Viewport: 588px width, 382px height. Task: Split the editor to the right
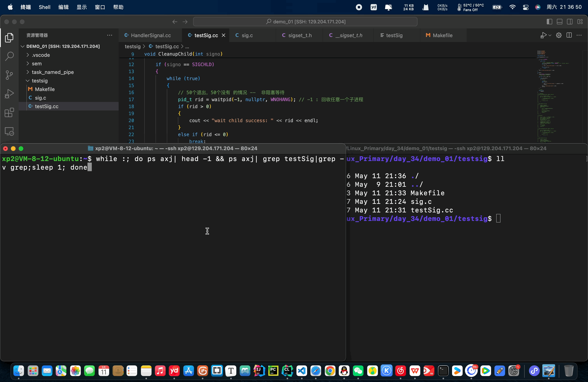pos(569,35)
